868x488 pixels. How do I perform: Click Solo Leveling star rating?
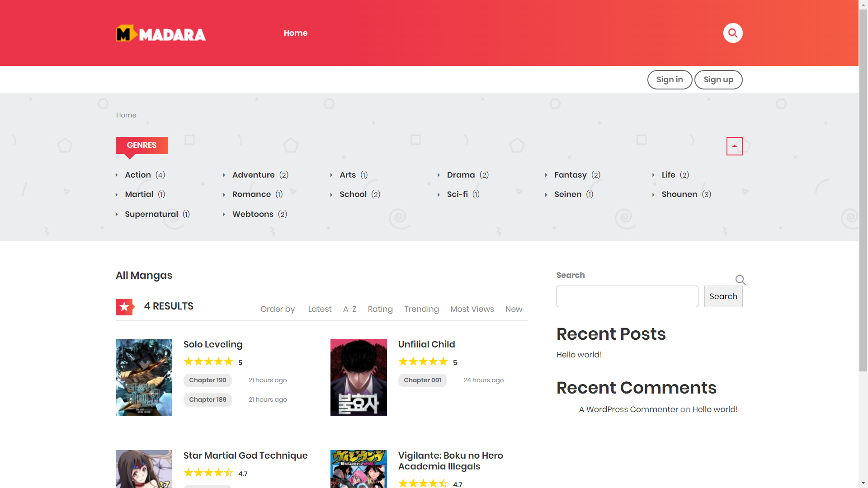pos(208,361)
